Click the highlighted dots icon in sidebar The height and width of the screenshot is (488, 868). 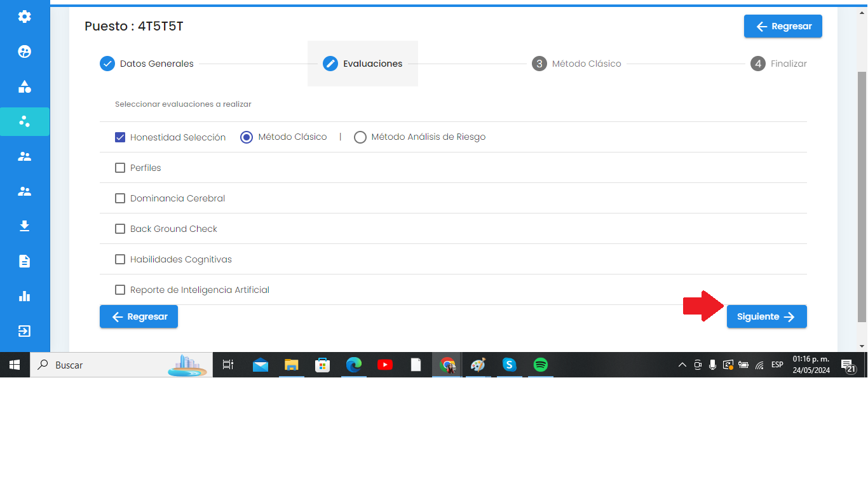click(25, 121)
